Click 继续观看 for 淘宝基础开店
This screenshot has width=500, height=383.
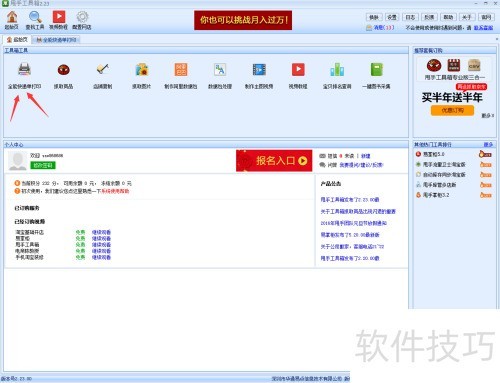(101, 232)
